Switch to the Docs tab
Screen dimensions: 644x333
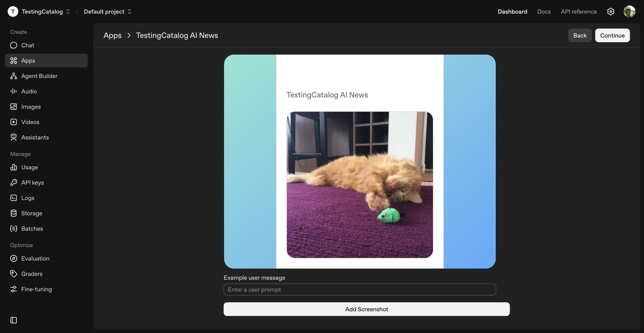click(x=544, y=12)
